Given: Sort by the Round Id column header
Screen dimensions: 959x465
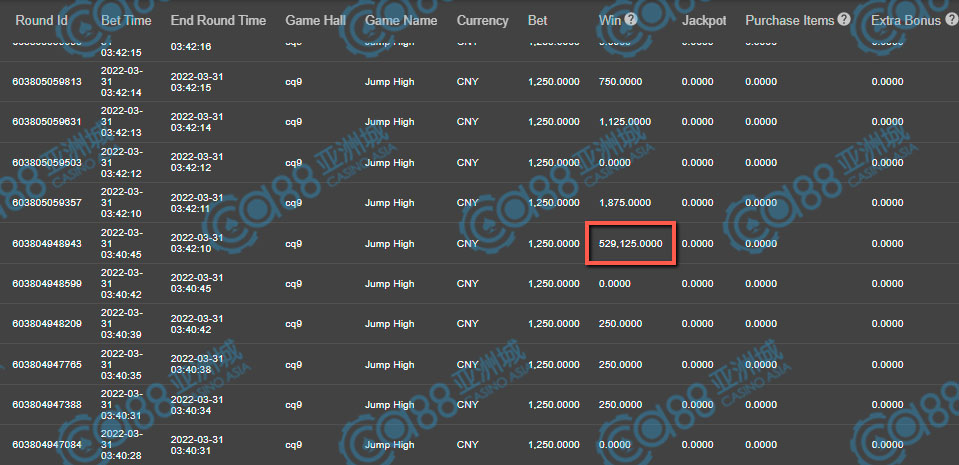Looking at the screenshot, I should click(x=42, y=20).
